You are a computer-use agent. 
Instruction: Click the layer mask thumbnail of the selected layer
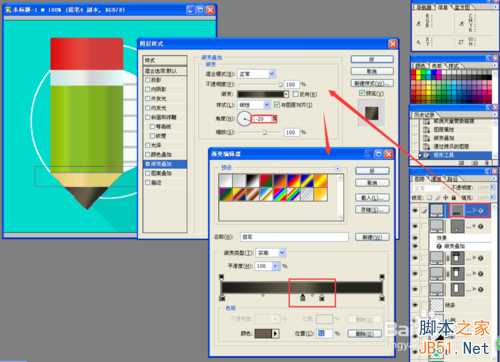(x=457, y=210)
